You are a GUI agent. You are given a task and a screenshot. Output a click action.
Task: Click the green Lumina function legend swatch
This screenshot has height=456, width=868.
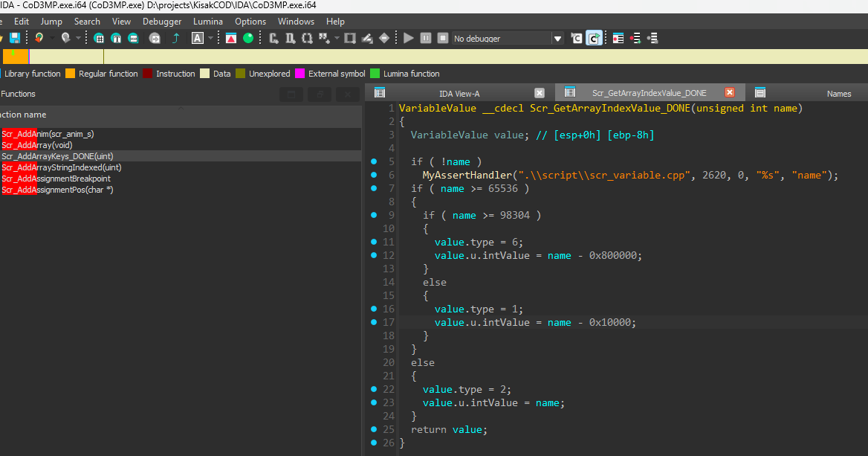(x=375, y=73)
